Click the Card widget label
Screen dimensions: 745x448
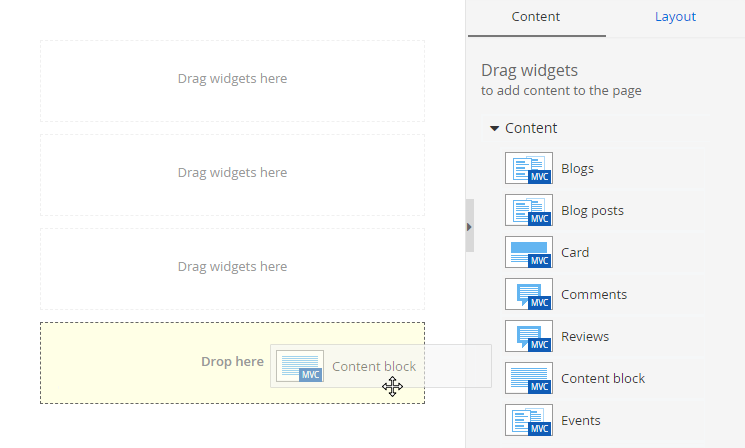pos(575,252)
